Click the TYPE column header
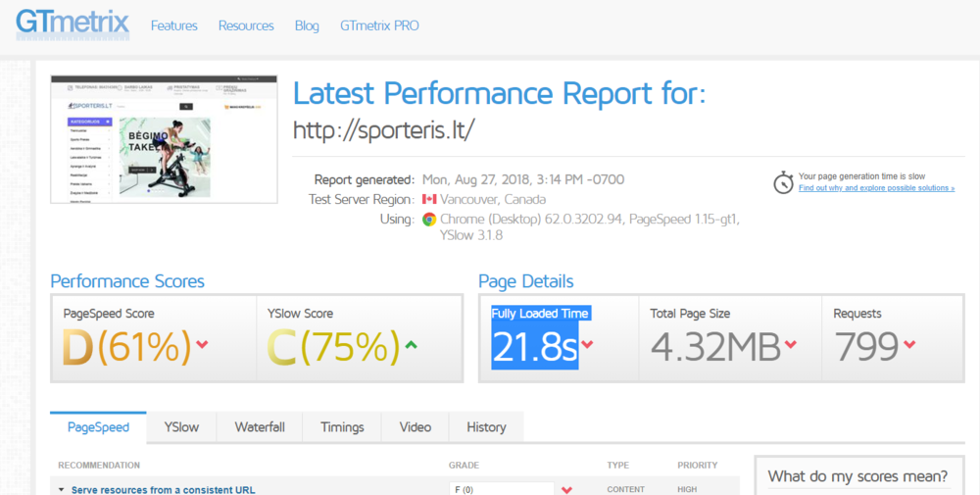The height and width of the screenshot is (495, 980). click(617, 465)
